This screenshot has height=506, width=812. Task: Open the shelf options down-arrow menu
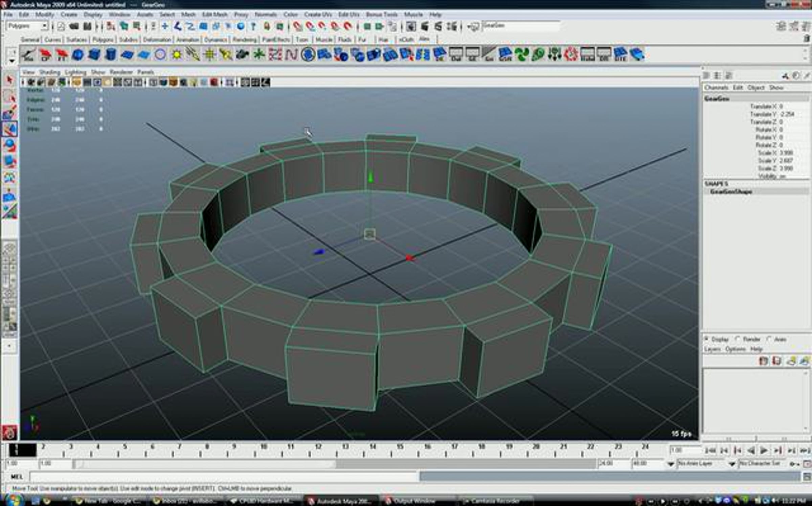[x=12, y=61]
